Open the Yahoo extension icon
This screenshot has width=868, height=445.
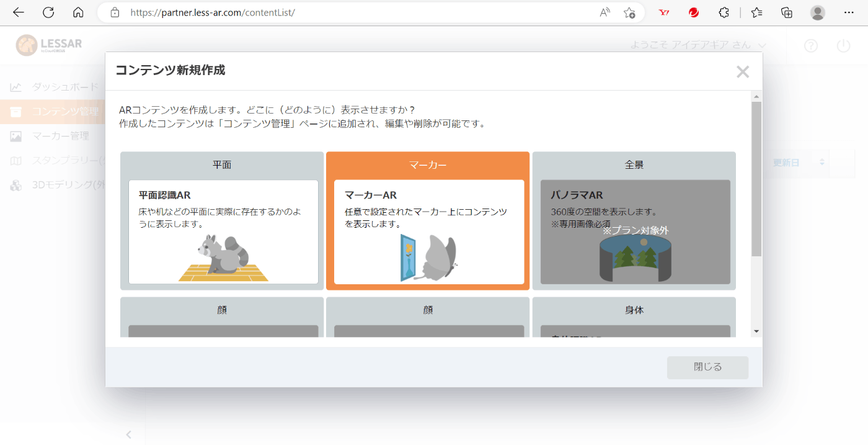664,12
